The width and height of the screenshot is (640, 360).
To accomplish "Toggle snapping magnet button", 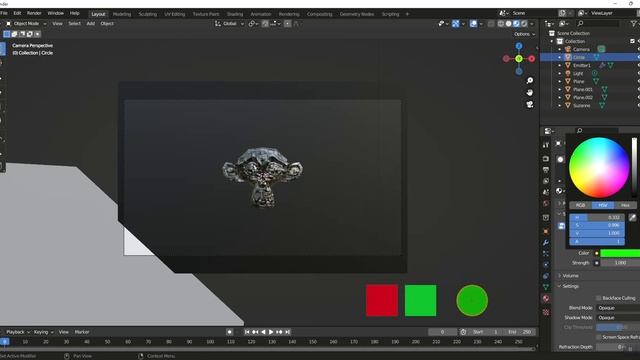I will click(265, 24).
